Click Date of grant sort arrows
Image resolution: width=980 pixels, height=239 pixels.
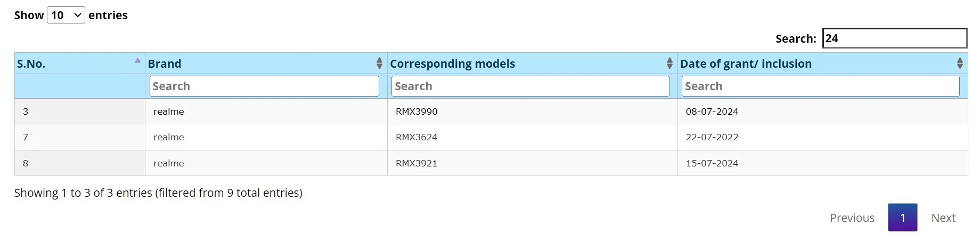click(x=960, y=63)
